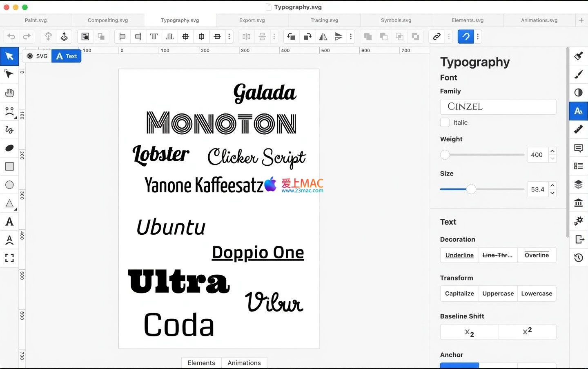The image size is (588, 369).
Task: Toggle Overline text decoration
Action: click(x=537, y=255)
